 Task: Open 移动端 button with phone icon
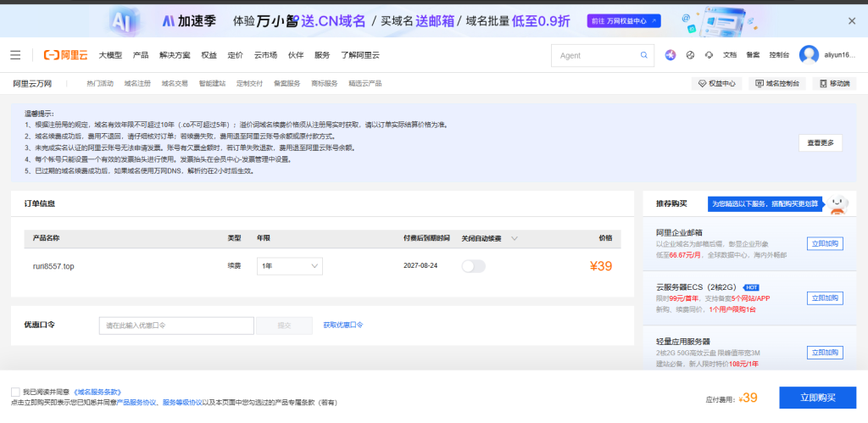tap(834, 84)
